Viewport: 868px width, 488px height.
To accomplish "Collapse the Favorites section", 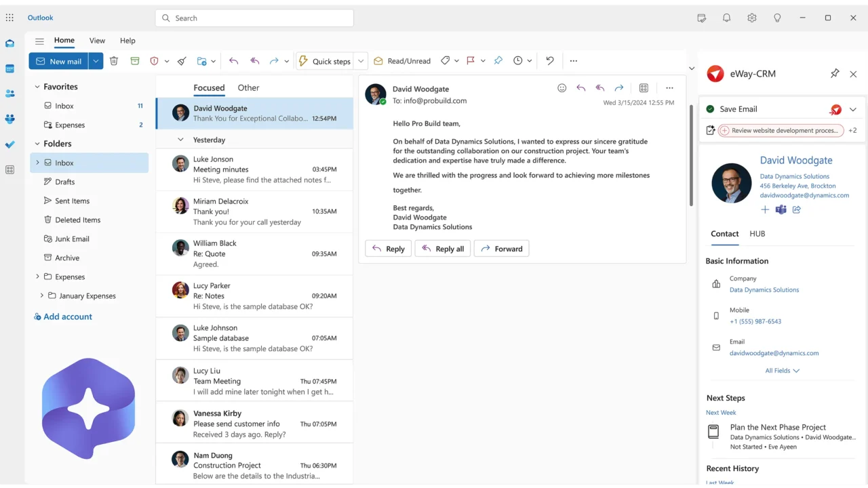I will (x=37, y=87).
